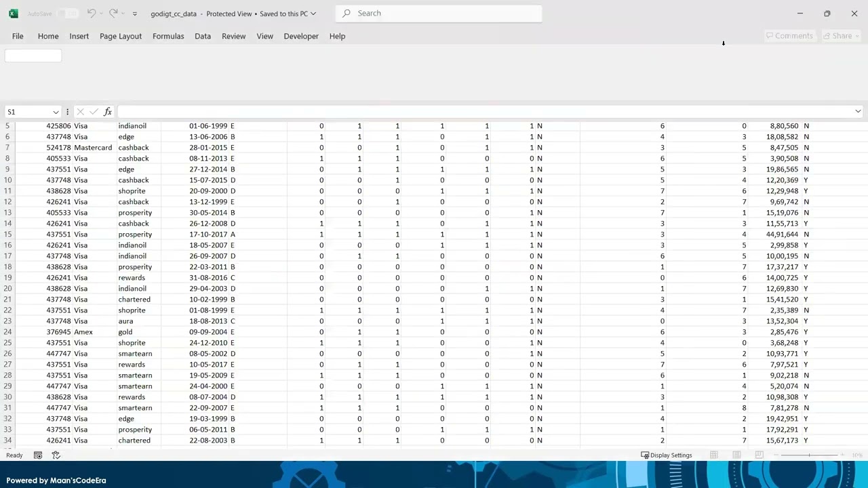
Task: Switch to the Home tab
Action: click(48, 36)
